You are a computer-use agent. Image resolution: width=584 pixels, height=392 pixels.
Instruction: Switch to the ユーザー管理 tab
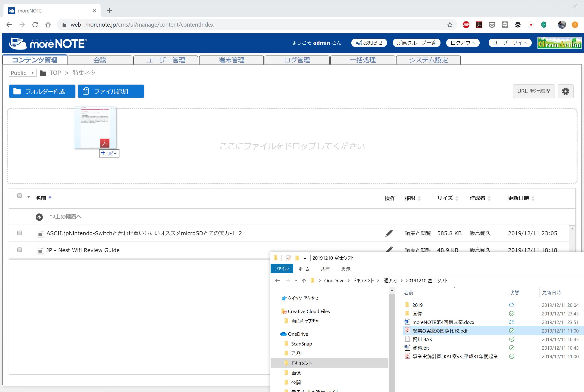(166, 60)
